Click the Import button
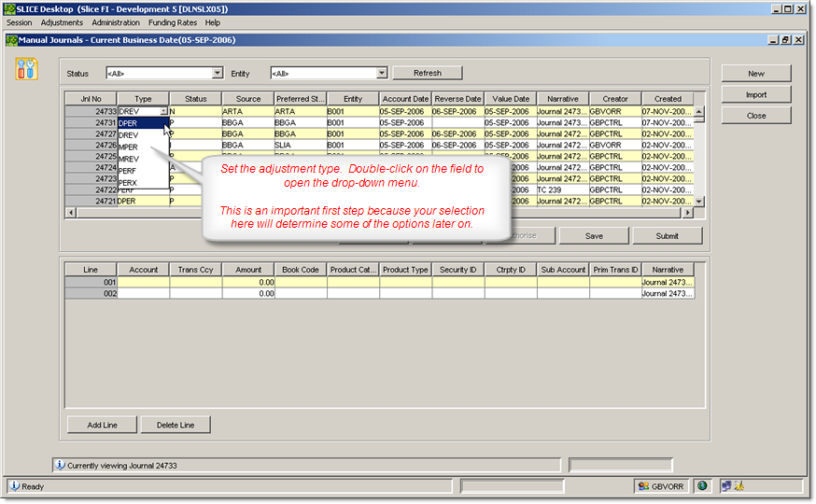The width and height of the screenshot is (816, 504). click(x=755, y=94)
